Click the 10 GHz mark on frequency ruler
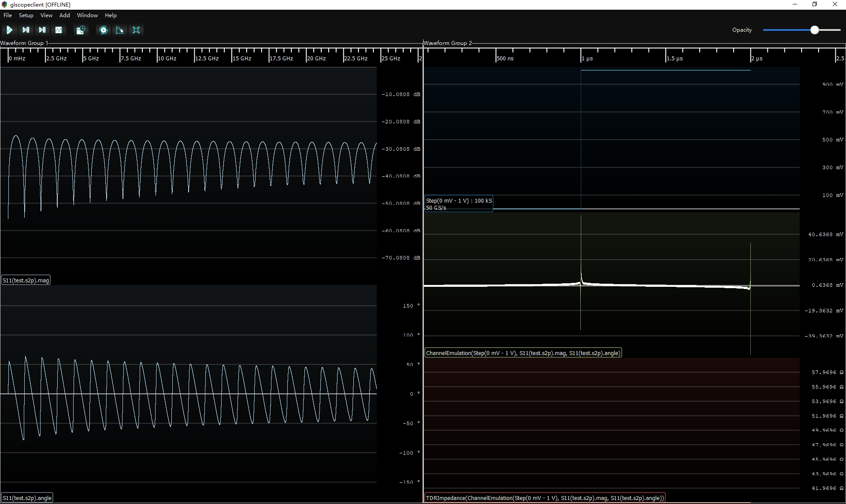Viewport: 846px width, 504px height. tap(167, 58)
